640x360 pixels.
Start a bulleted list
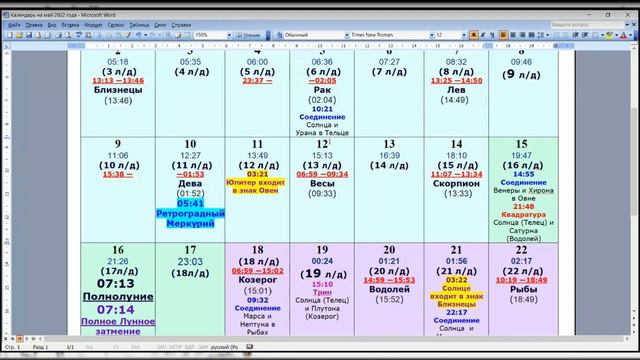point(566,35)
